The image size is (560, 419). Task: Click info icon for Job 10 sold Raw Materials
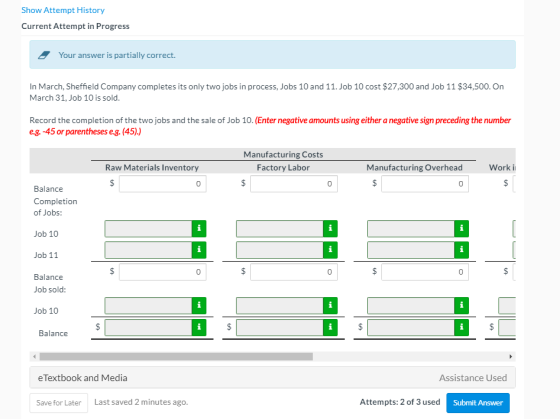[199, 306]
